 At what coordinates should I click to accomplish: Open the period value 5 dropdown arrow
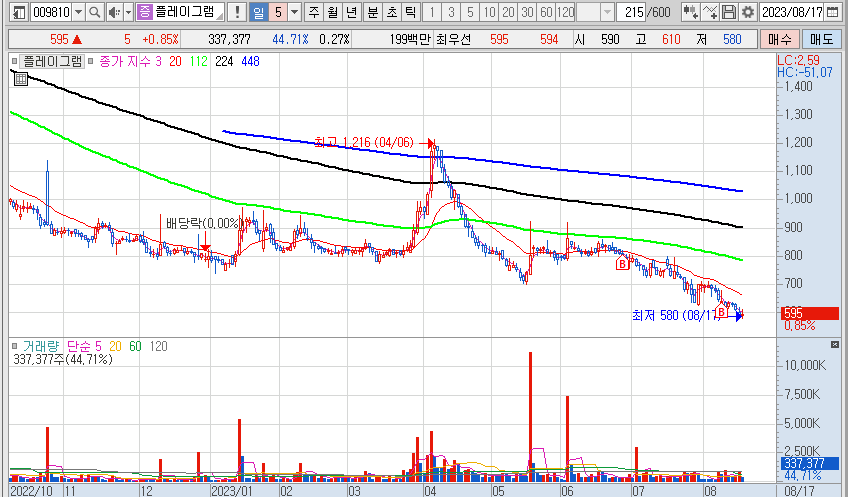click(294, 12)
